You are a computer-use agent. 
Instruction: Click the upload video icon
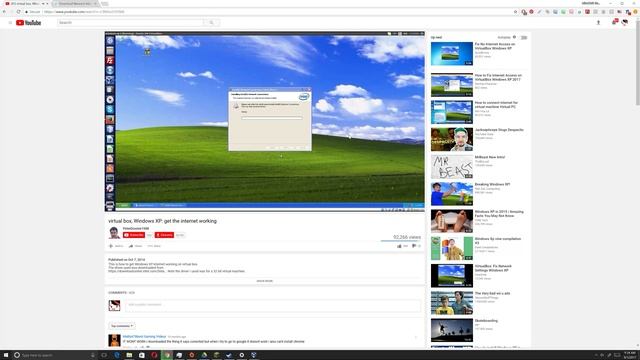[x=598, y=23]
